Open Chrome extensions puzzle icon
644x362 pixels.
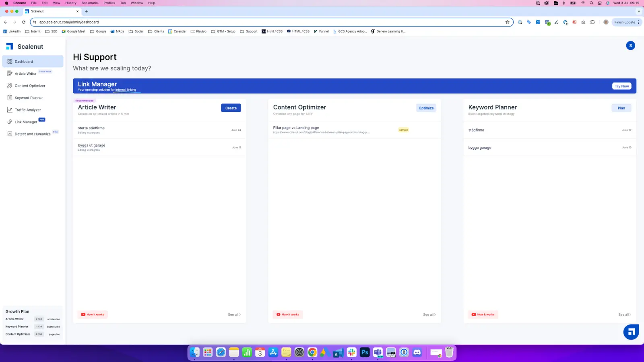pos(592,22)
